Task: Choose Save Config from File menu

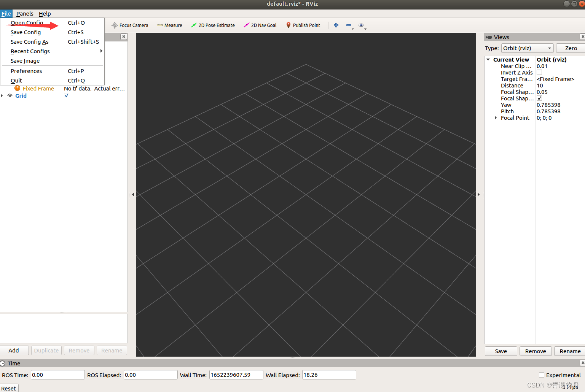Action: 53,32
